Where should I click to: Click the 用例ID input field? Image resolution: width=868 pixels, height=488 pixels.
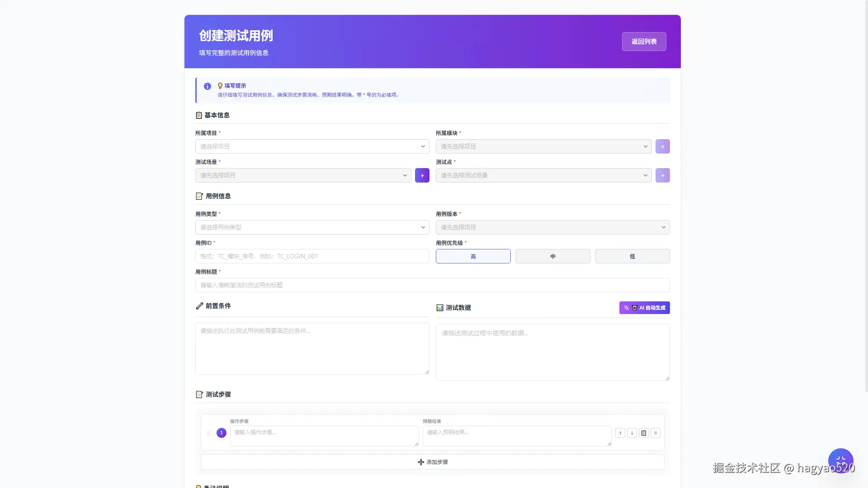(x=312, y=256)
